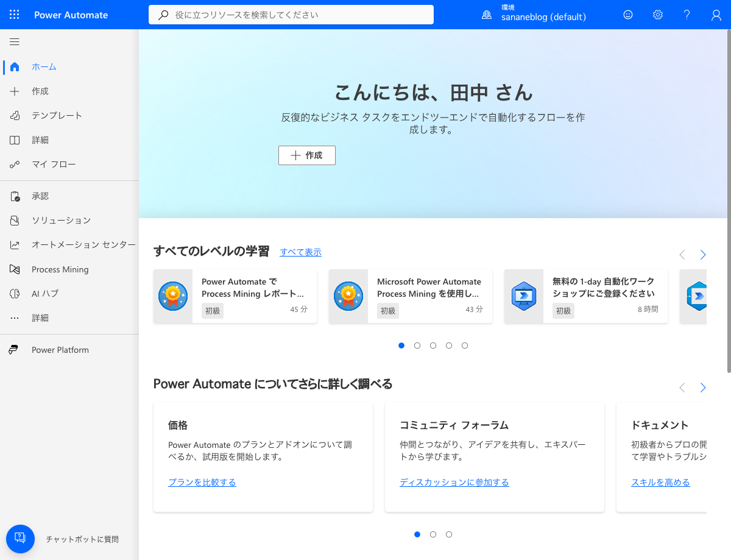This screenshot has width=731, height=560.
Task: Click the Power Platform logo icon
Action: tap(15, 350)
